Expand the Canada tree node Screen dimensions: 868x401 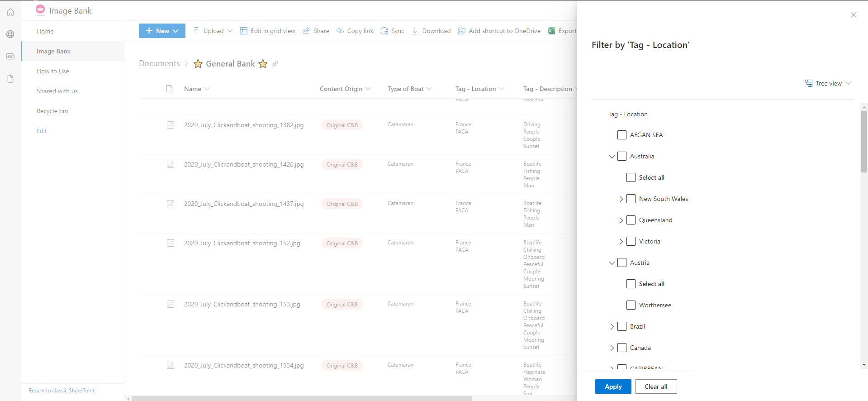pyautogui.click(x=612, y=348)
